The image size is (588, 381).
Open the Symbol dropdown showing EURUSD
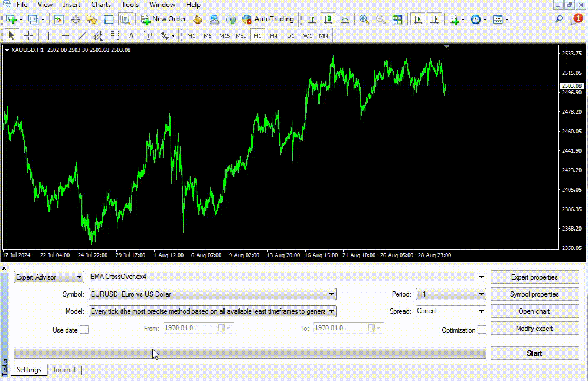[212, 294]
